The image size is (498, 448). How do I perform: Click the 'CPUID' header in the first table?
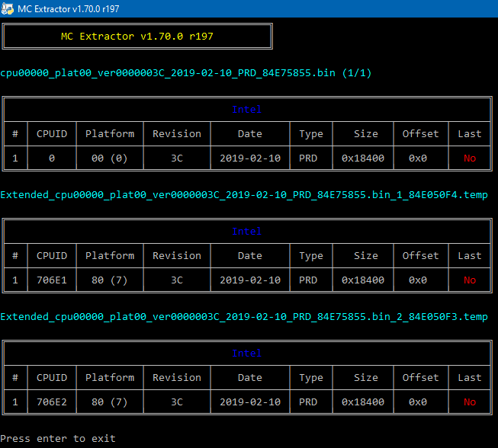[x=52, y=133]
